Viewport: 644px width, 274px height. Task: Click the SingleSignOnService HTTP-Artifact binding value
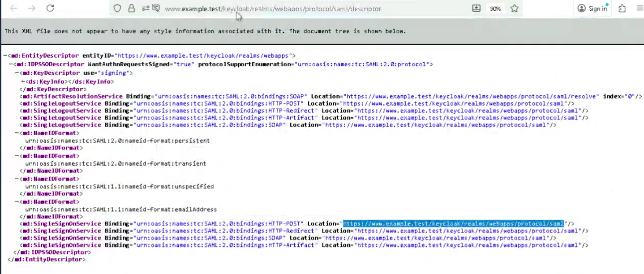coord(226,245)
